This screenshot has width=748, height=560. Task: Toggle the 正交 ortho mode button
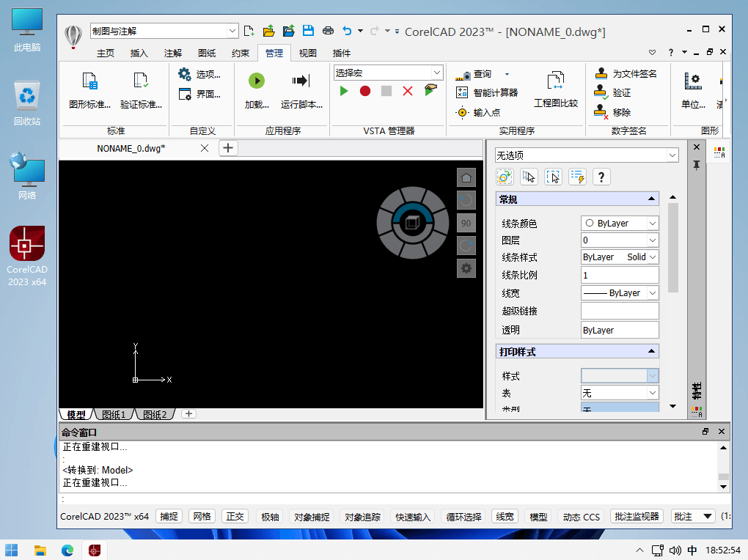click(235, 517)
